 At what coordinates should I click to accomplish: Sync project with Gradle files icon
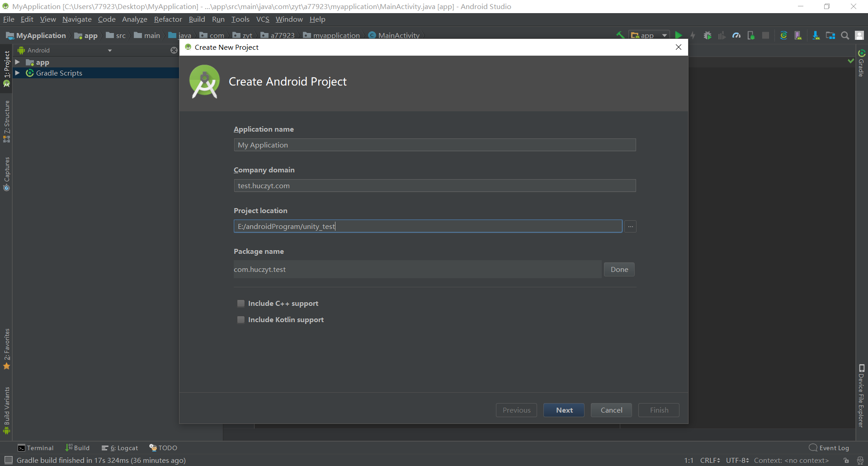(x=784, y=35)
